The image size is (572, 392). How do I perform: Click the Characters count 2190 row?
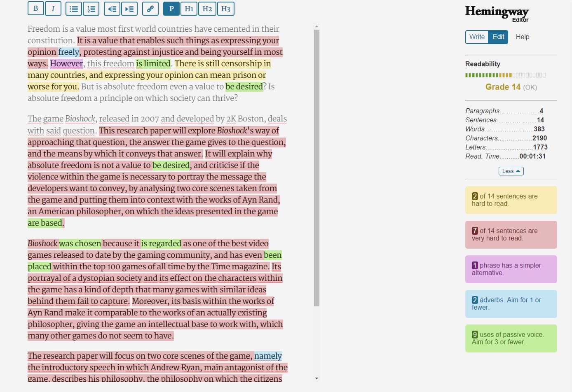click(x=506, y=138)
